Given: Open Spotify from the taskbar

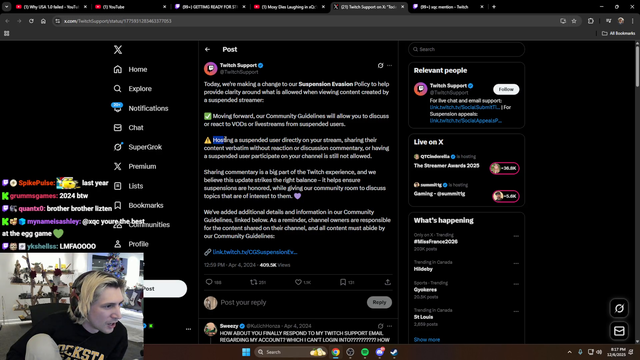Looking at the screenshot, I should tap(365, 352).
